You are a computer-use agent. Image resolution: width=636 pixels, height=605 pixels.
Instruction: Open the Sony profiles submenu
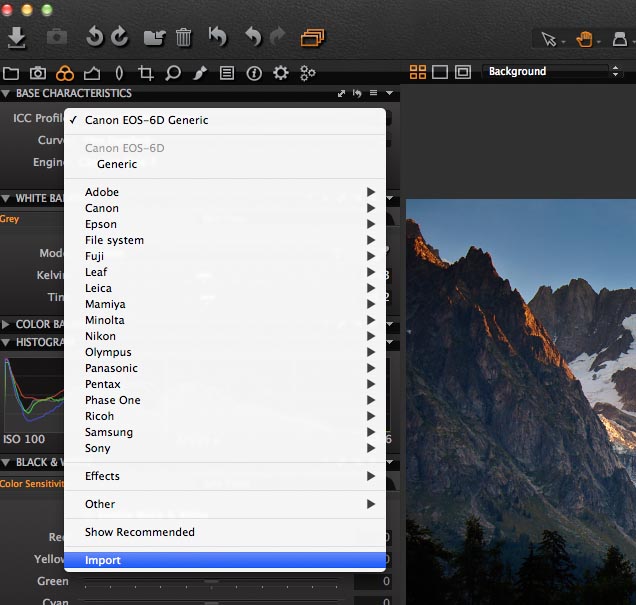pos(225,448)
